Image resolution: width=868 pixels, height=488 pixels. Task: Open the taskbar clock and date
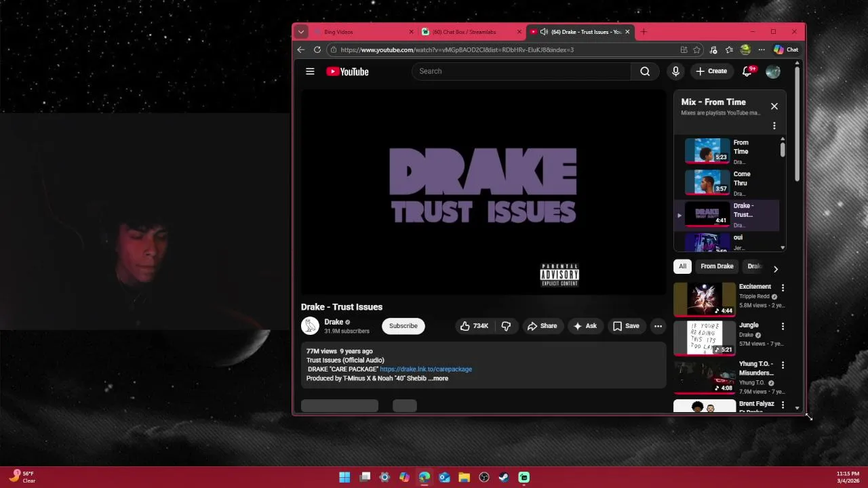point(848,477)
